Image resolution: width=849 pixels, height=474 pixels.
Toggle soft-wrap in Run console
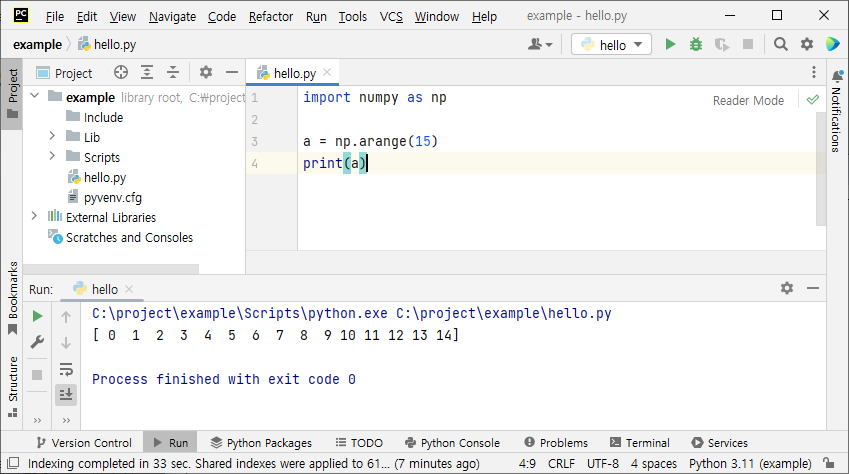pos(66,369)
